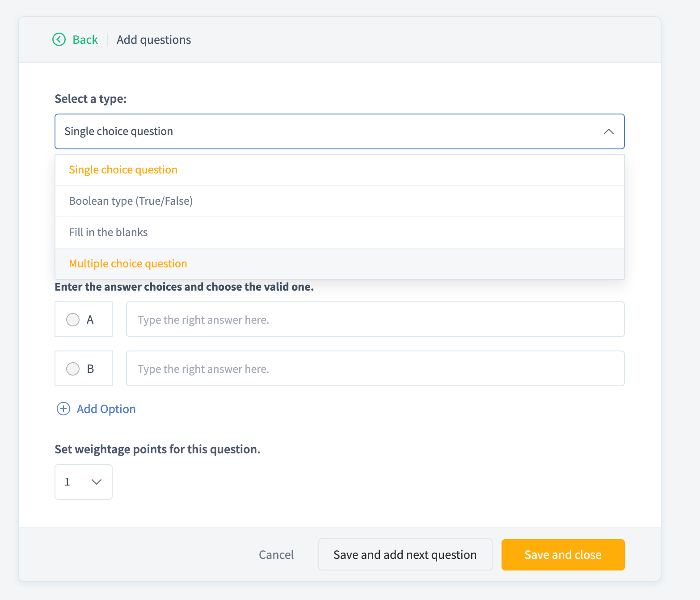Choose Single choice question option

(123, 170)
